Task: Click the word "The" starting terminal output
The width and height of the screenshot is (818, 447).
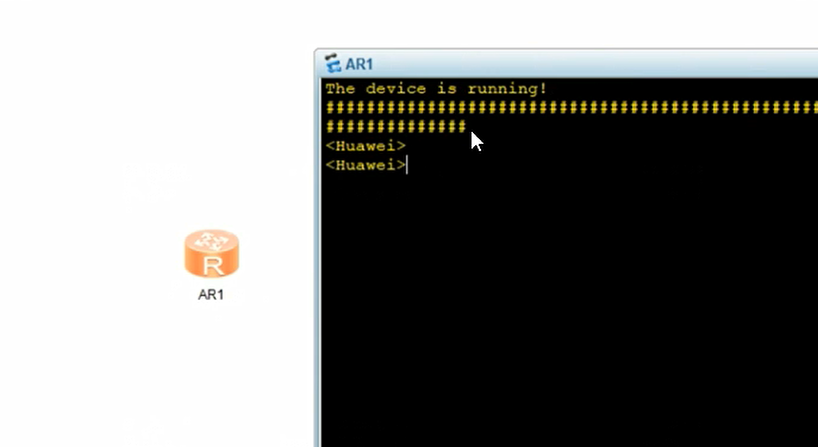Action: (340, 89)
